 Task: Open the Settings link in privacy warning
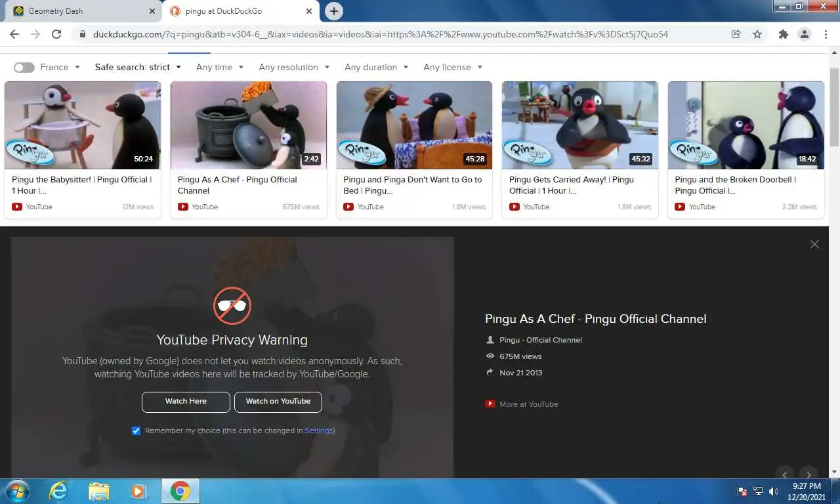[x=318, y=430]
